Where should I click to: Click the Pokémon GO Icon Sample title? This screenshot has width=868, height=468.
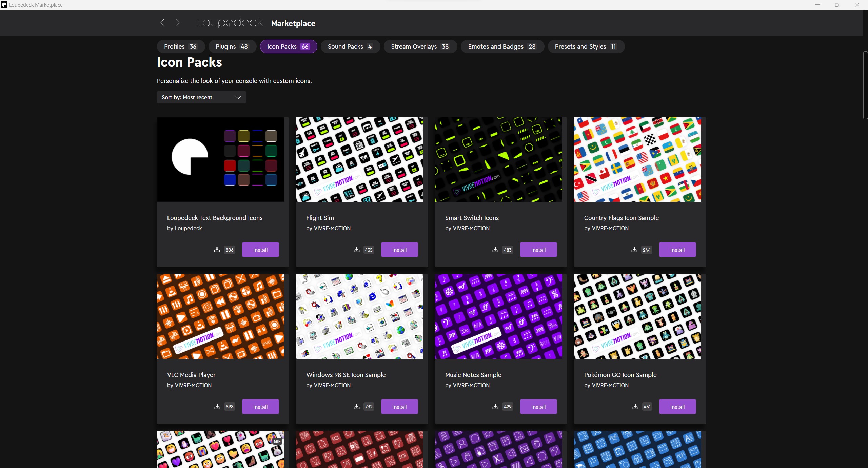(x=620, y=375)
